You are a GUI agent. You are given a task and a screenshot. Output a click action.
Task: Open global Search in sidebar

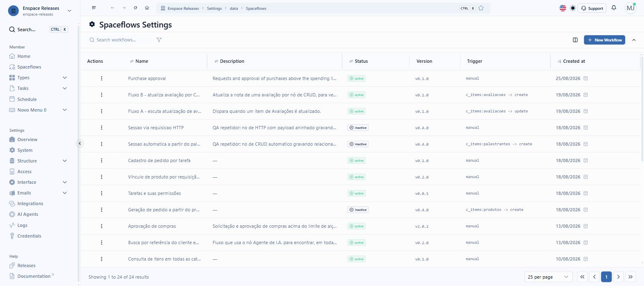(38, 30)
